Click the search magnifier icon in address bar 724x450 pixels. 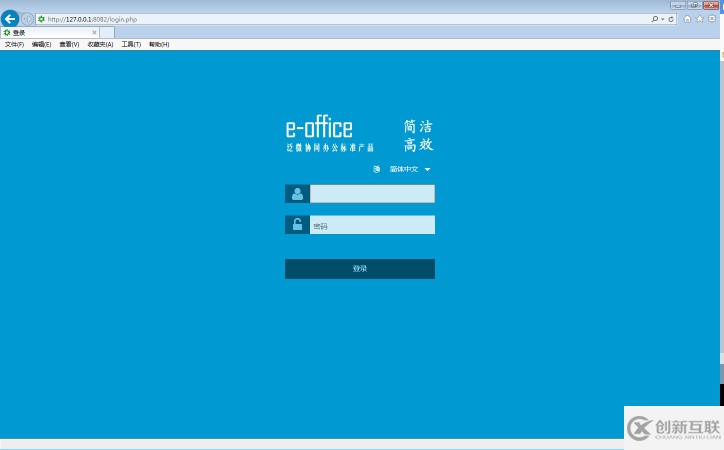(x=654, y=19)
